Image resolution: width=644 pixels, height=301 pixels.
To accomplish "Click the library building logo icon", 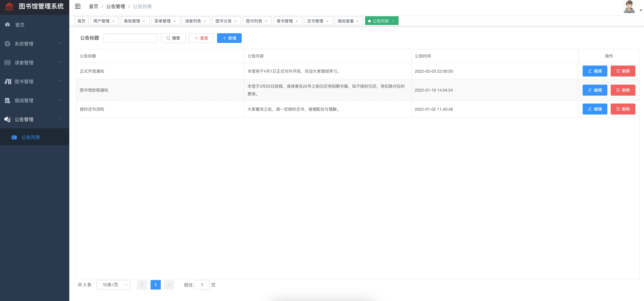I will [x=9, y=6].
